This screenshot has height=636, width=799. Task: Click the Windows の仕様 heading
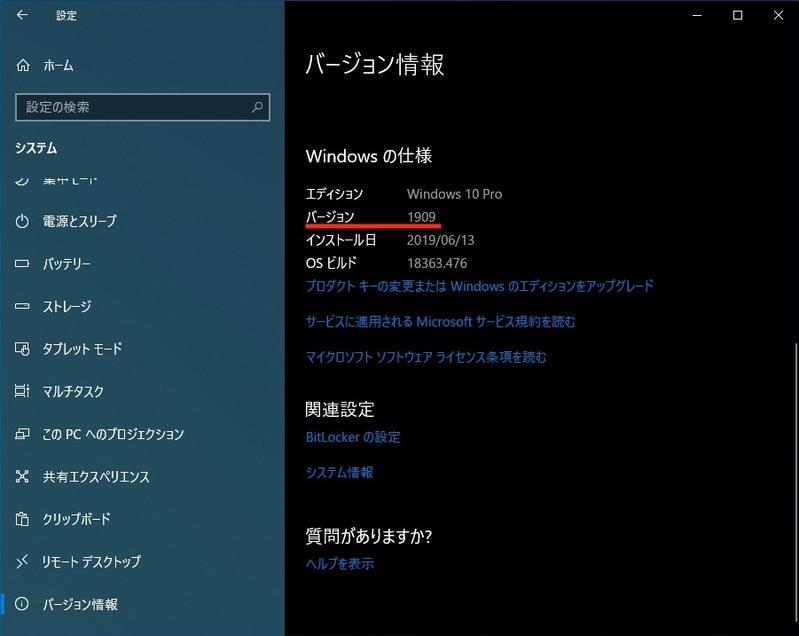(x=369, y=156)
